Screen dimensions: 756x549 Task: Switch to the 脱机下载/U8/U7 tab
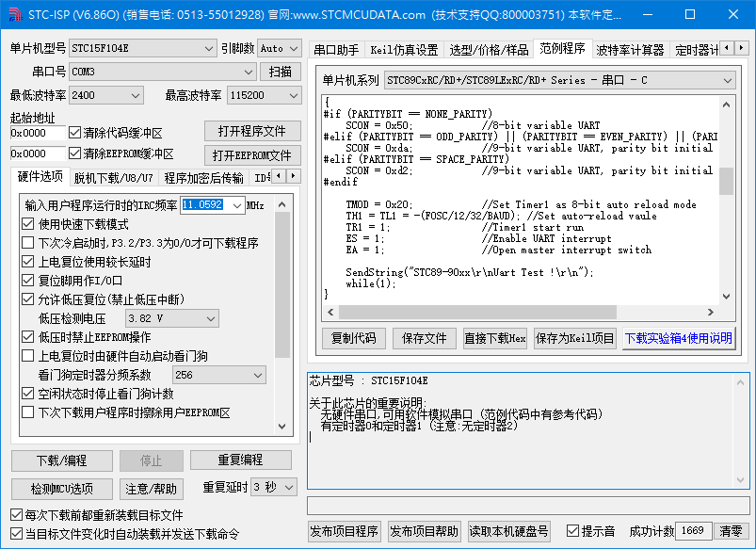113,178
